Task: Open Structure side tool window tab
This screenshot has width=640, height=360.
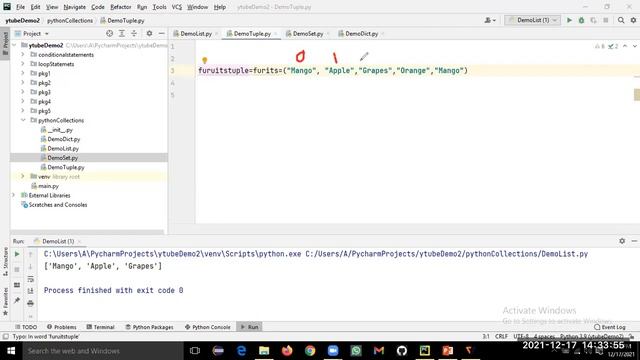Action: pos(5,261)
